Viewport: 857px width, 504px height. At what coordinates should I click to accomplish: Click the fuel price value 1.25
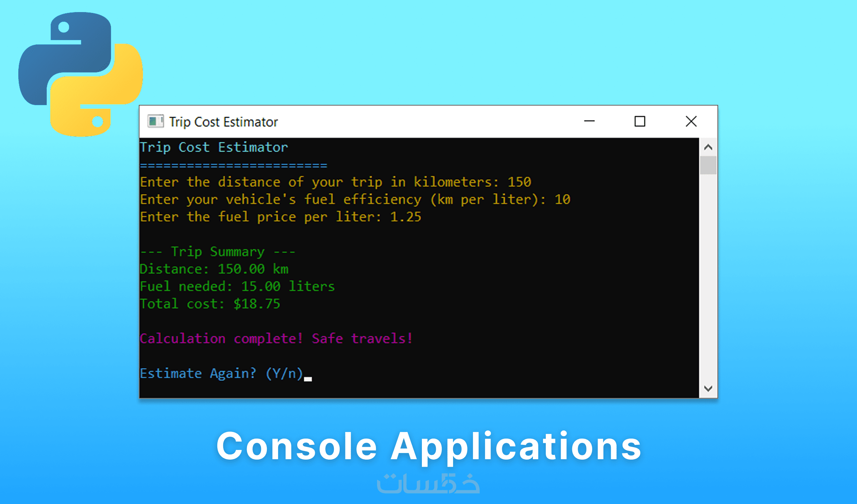406,217
